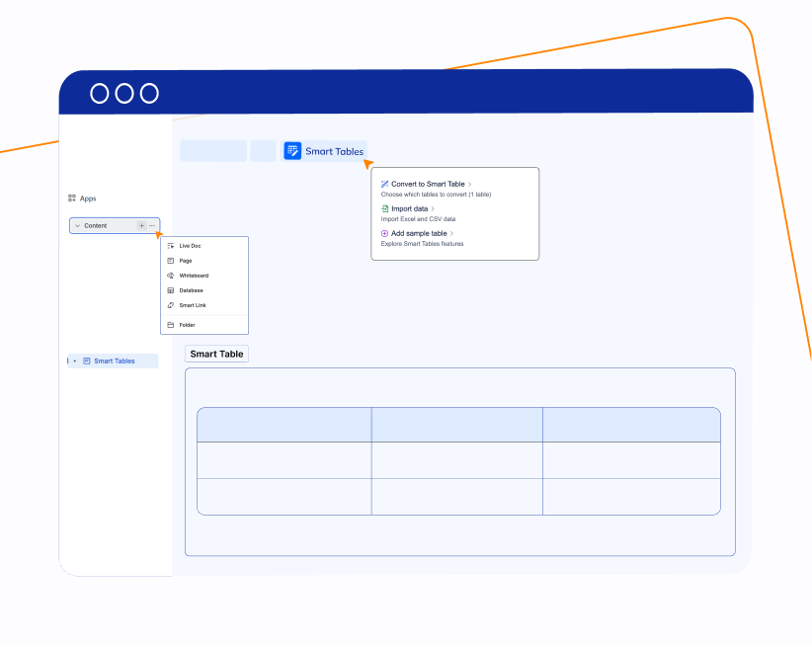
Task: Click the Add sample table plus icon
Action: click(385, 234)
